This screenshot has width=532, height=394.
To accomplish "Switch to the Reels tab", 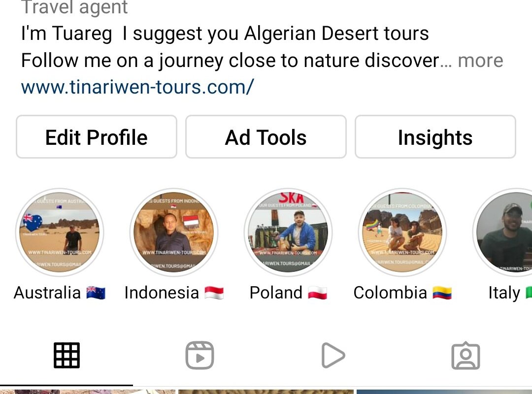I will (199, 355).
